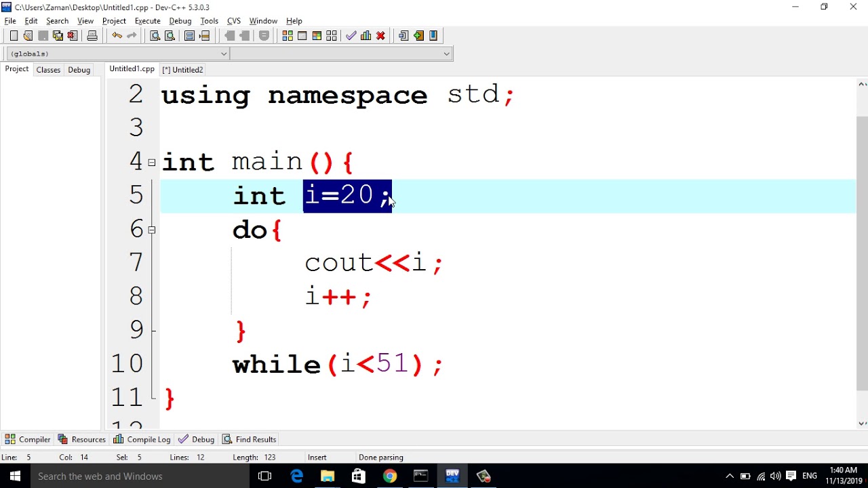Click the Compile icon with four colored squares

pyautogui.click(x=288, y=36)
